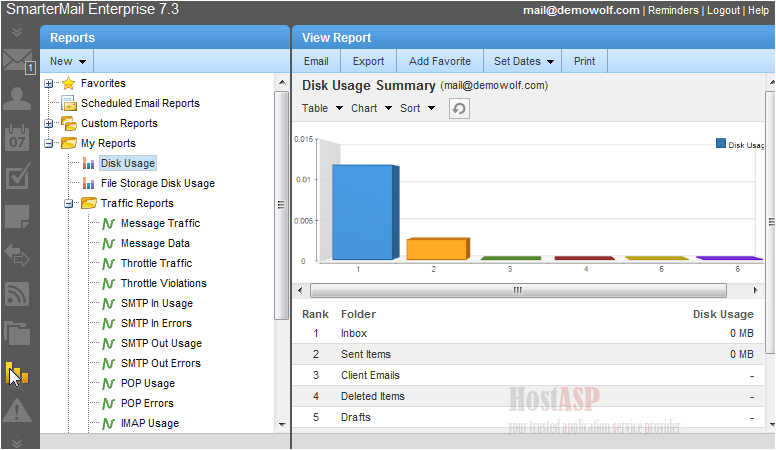Open the POP Errors report
This screenshot has width=776, height=450.
click(x=147, y=403)
